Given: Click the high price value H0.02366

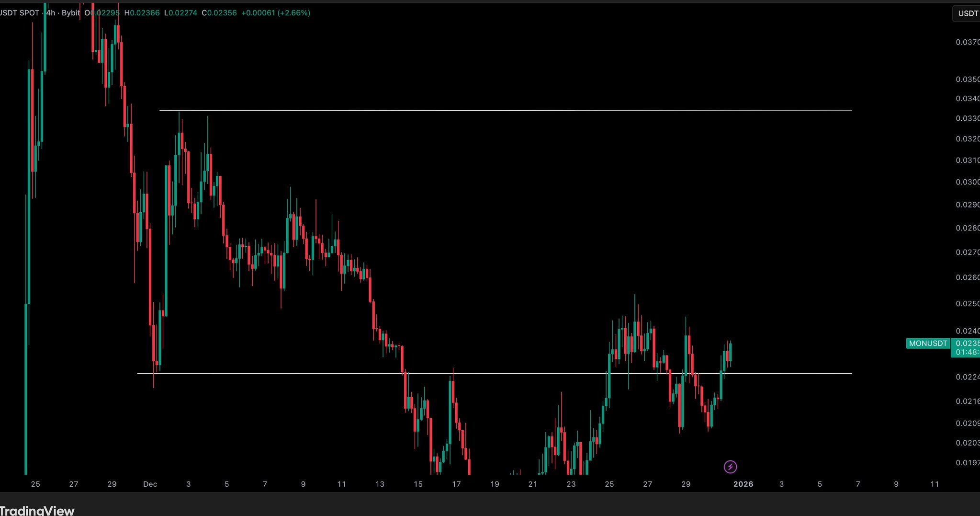Looking at the screenshot, I should (x=142, y=13).
